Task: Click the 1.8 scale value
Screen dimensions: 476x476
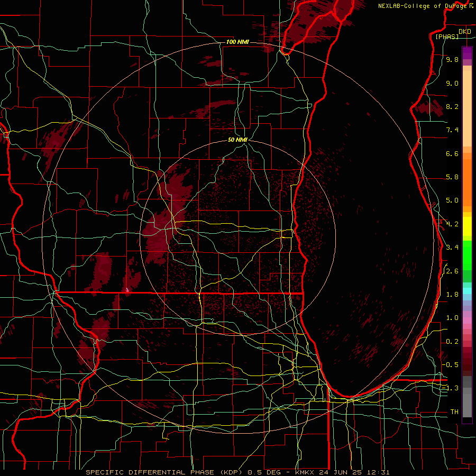Action: pyautogui.click(x=452, y=295)
